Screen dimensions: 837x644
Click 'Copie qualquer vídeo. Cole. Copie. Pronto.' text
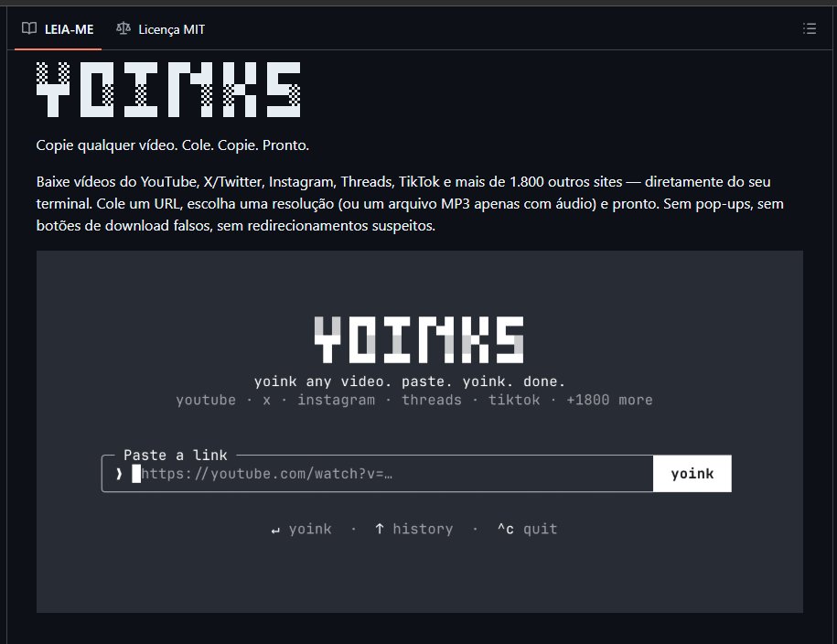(172, 145)
